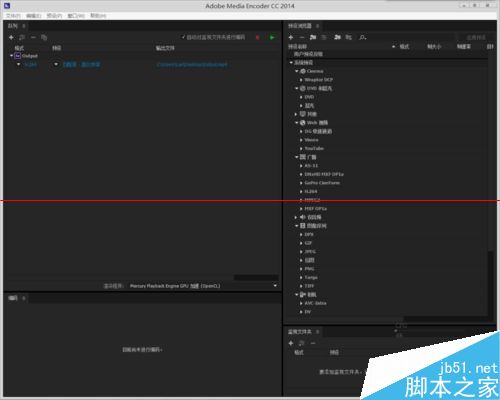Expand the GoPro CineForm presets
This screenshot has width=500, height=400.
click(301, 183)
